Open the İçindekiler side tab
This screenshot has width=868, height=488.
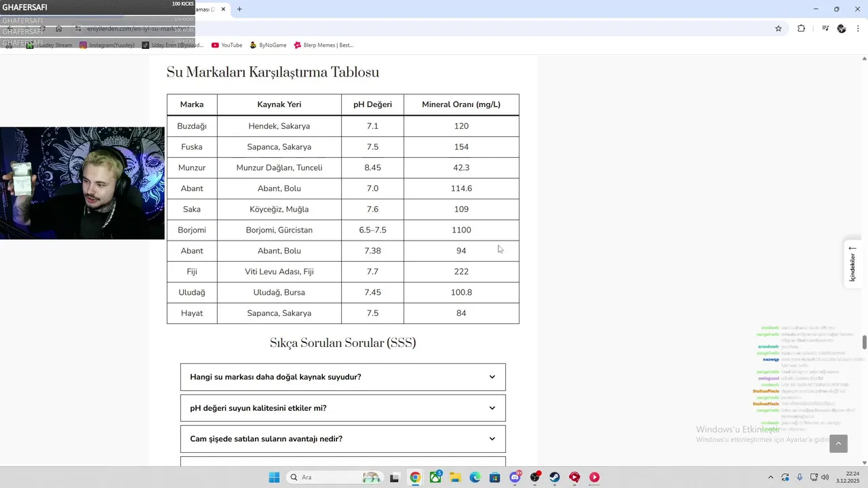(x=852, y=264)
